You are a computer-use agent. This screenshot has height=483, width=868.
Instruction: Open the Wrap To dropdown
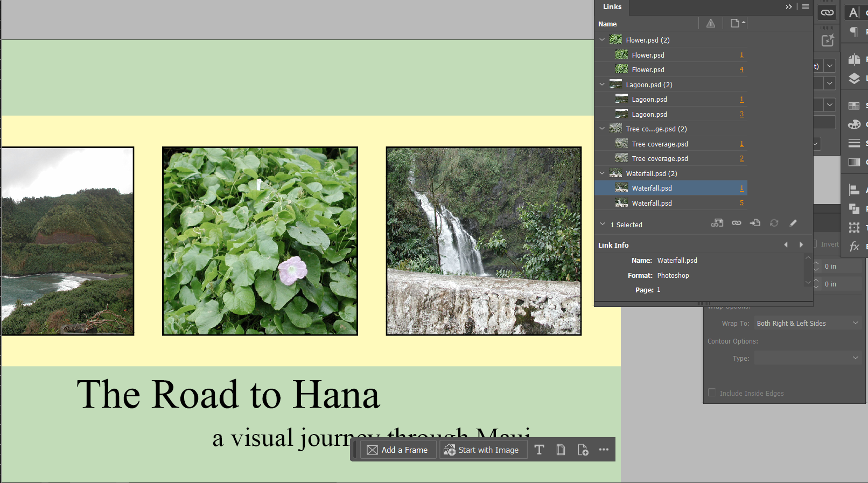point(807,323)
